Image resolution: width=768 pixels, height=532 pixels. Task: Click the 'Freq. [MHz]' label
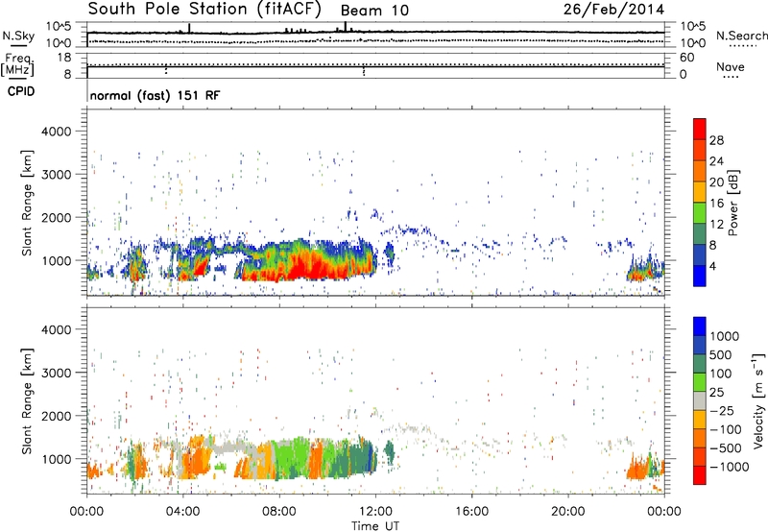point(17,65)
